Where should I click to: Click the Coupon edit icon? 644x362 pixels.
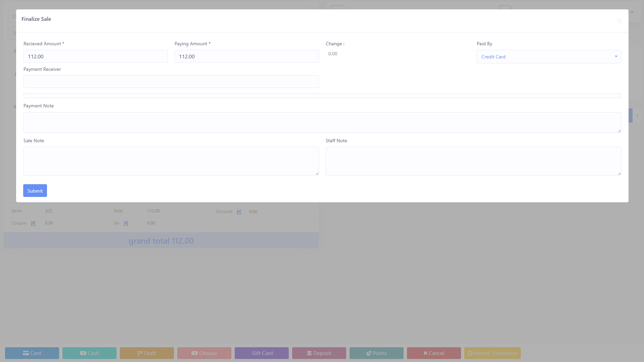click(x=33, y=223)
